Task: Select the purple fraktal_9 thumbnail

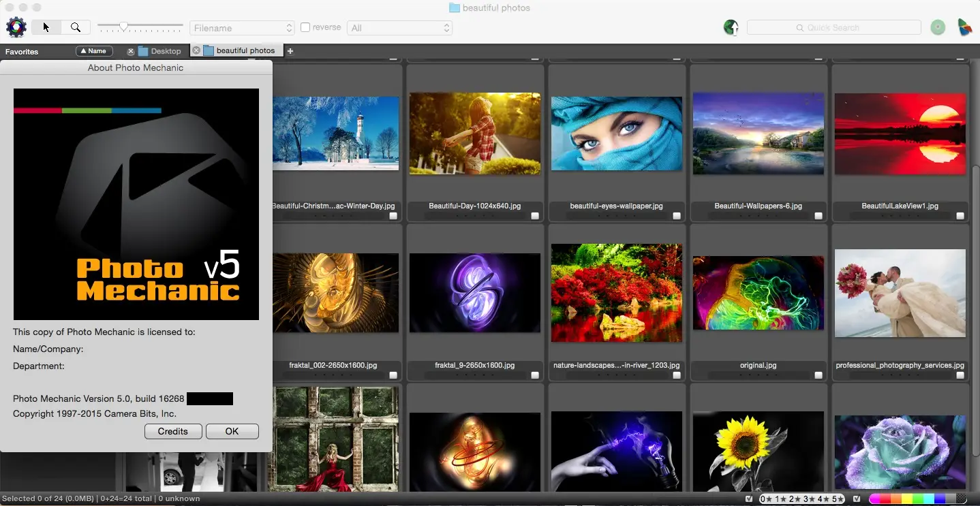Action: (x=475, y=293)
